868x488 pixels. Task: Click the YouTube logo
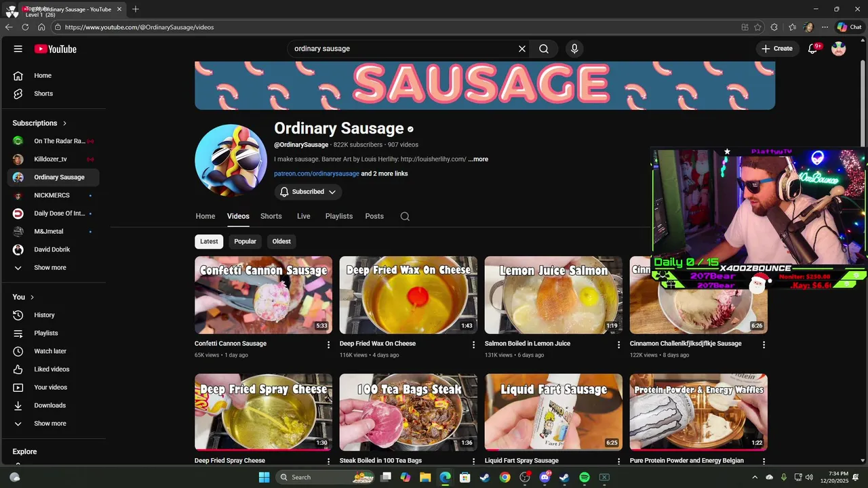56,49
